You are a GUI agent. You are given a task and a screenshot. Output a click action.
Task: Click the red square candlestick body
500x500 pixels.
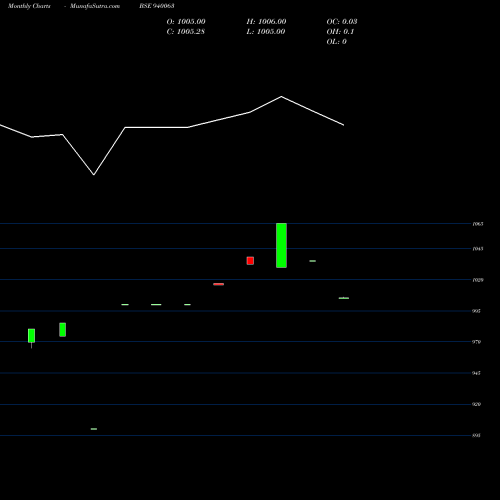(250, 261)
